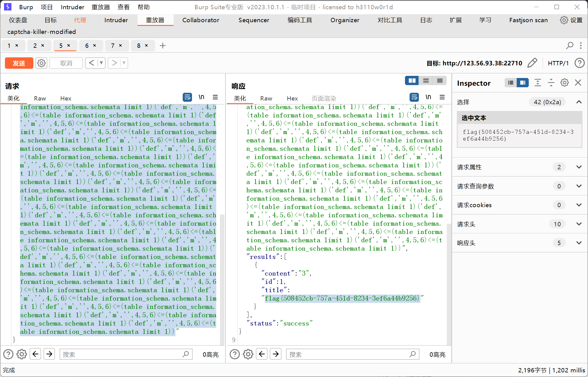Click the selected flag text in Inspector
This screenshot has width=588, height=377.
tap(518, 135)
